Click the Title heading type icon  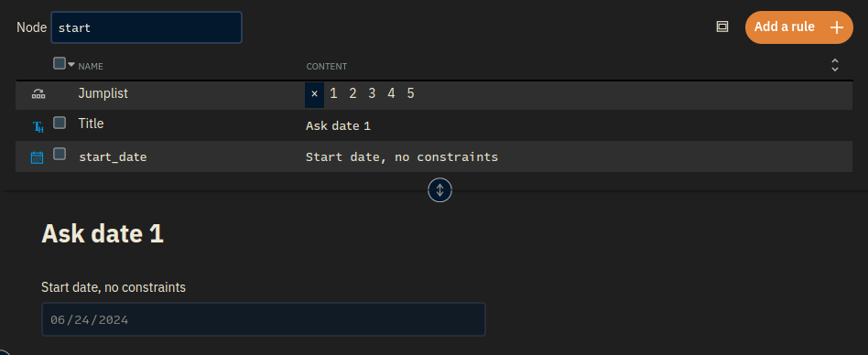pyautogui.click(x=38, y=126)
